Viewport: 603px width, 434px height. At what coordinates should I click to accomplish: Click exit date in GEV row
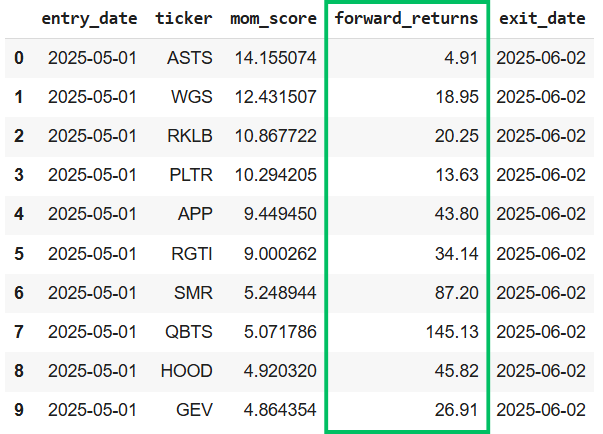(541, 410)
